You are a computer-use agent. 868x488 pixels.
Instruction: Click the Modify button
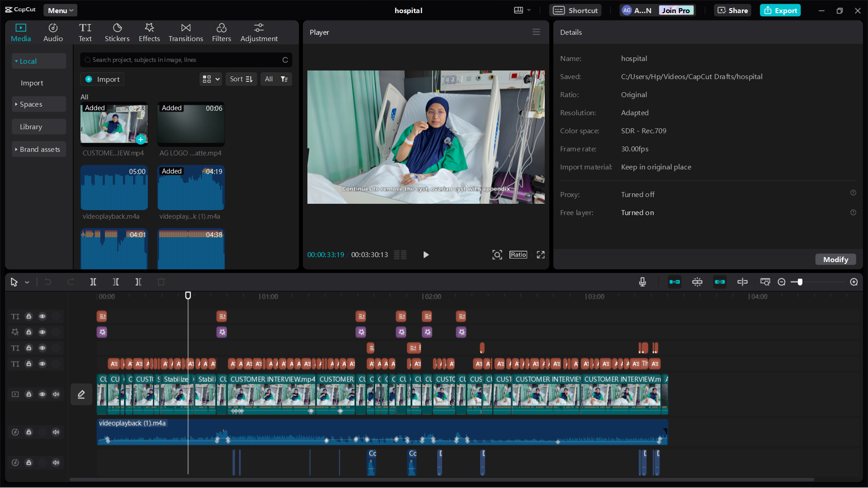tap(835, 259)
